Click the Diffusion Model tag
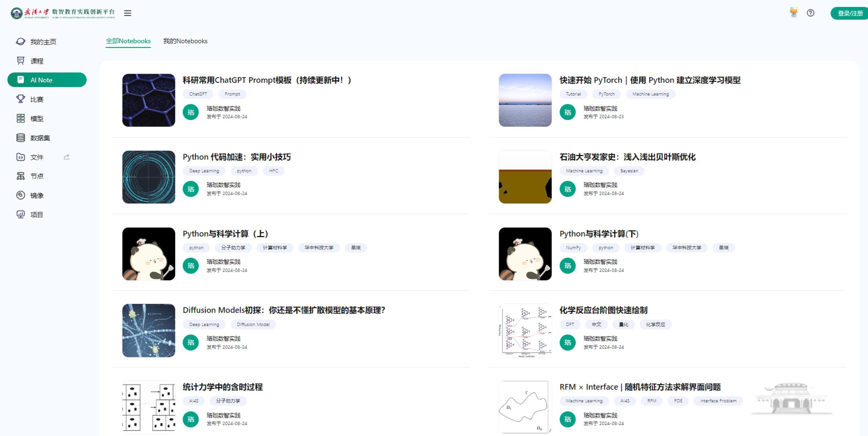Image resolution: width=868 pixels, height=436 pixels. click(253, 325)
